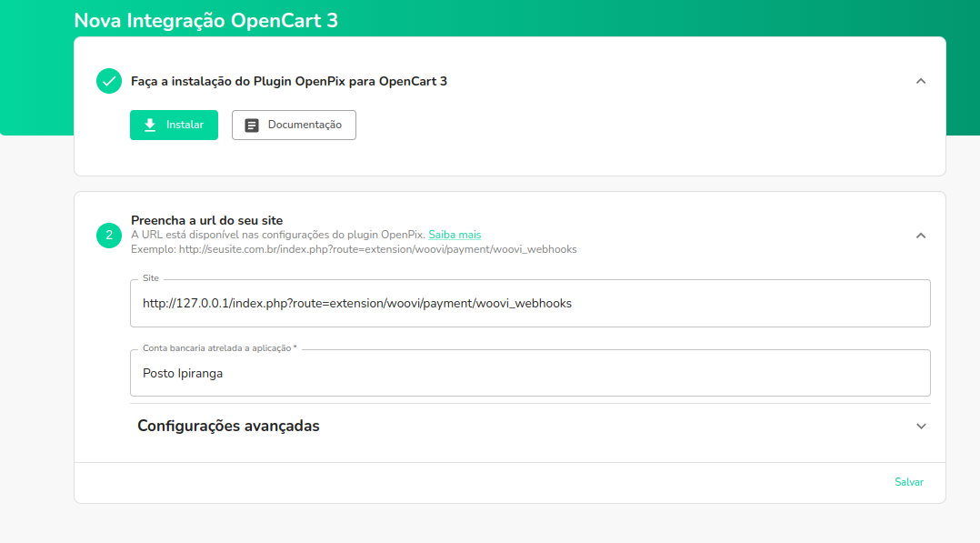Click the Nova Integração OpenCart 3 page title
The image size is (980, 543).
click(205, 20)
